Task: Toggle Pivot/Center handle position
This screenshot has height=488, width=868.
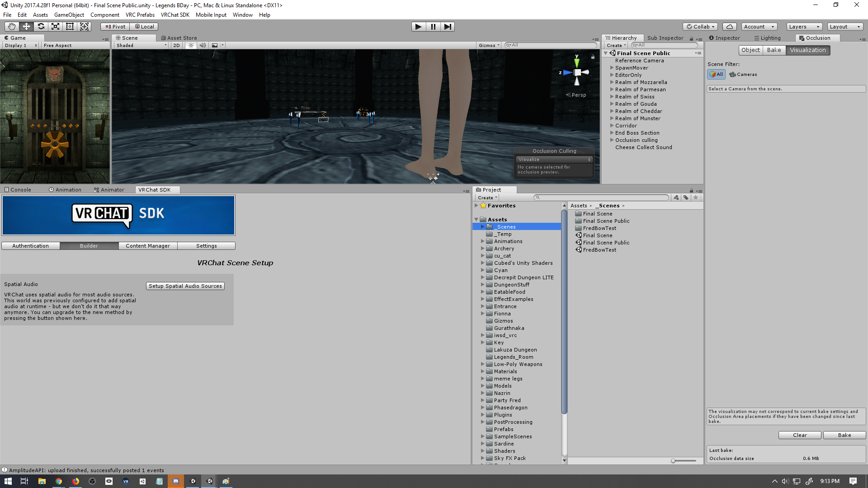Action: click(115, 27)
